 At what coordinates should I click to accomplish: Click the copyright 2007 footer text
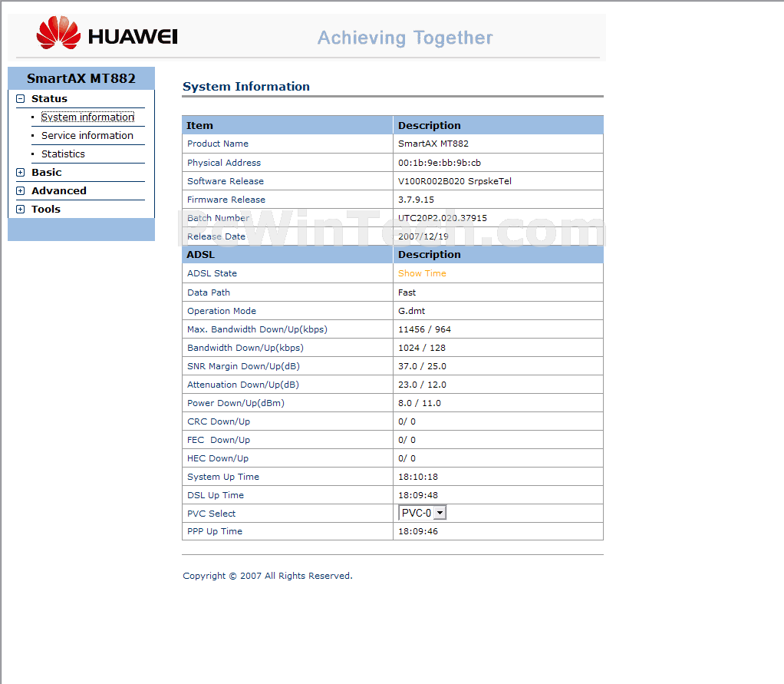268,576
